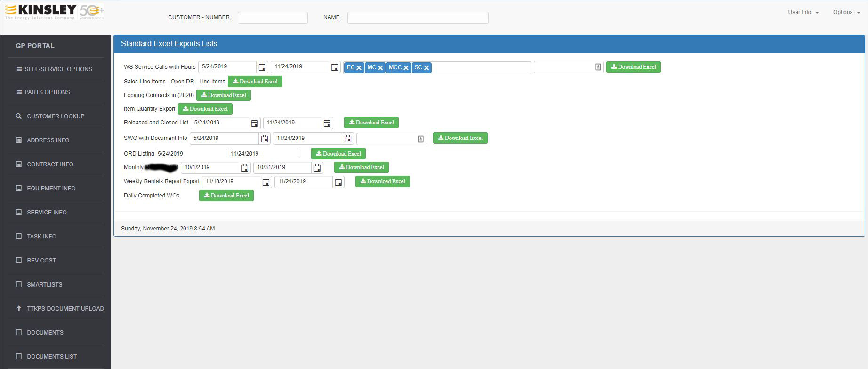Click the Kinsley logo
868x369 pixels.
click(x=54, y=12)
